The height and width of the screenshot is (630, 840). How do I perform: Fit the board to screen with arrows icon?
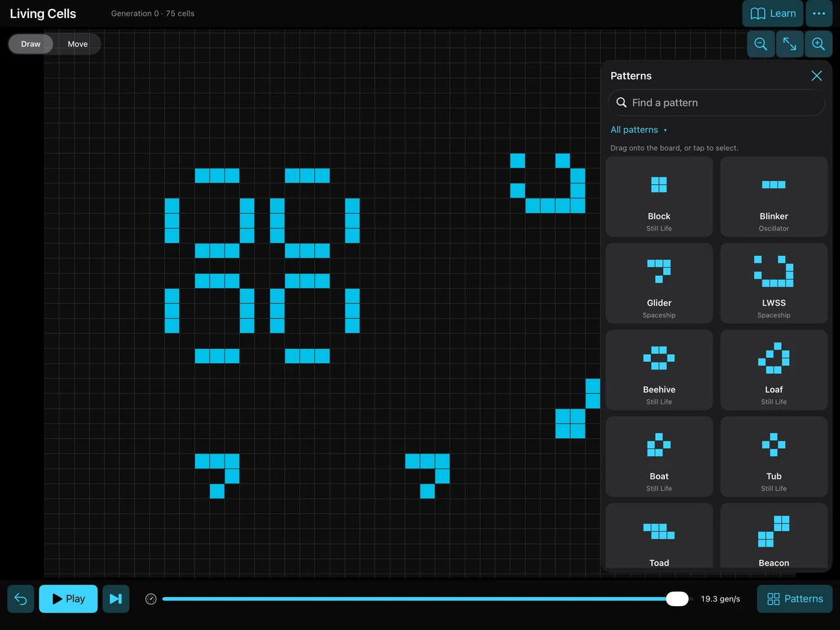tap(790, 44)
